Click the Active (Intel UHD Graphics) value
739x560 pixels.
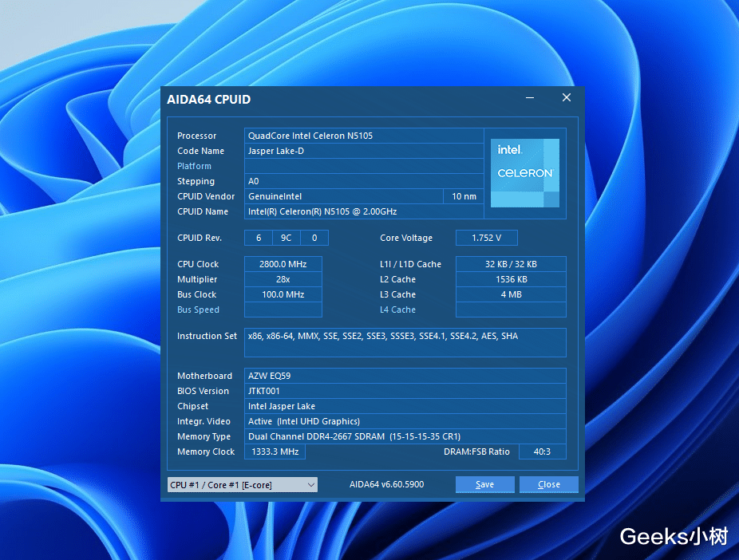pos(405,421)
